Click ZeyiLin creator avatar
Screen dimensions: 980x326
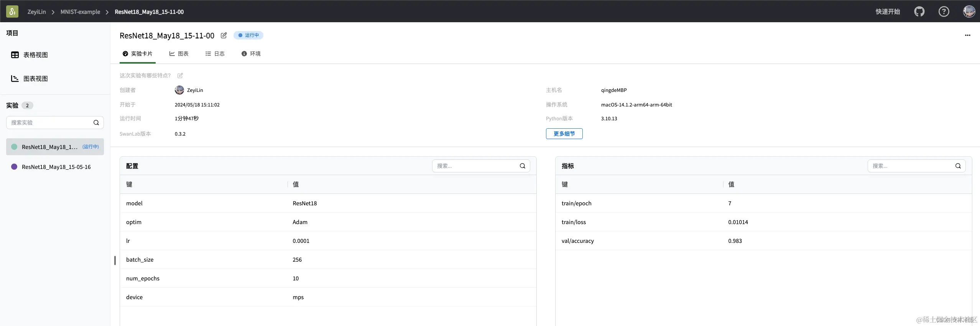pyautogui.click(x=179, y=90)
